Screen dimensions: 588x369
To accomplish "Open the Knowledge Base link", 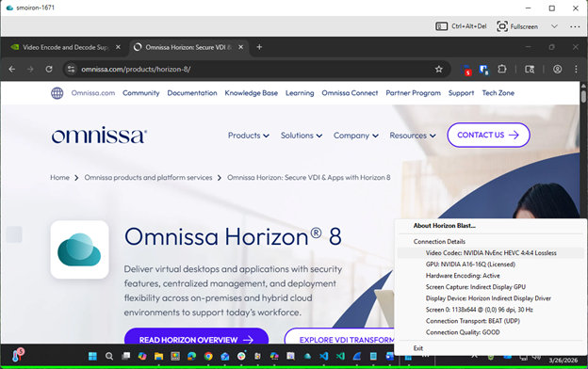I will point(252,93).
